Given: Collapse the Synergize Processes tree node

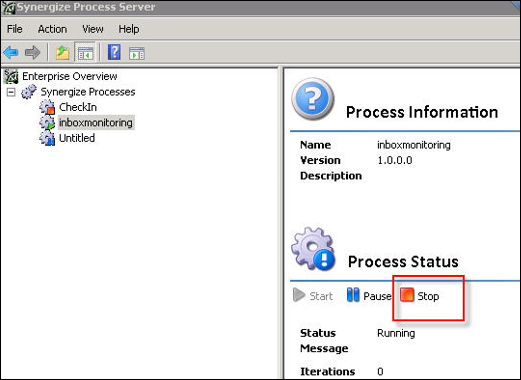Looking at the screenshot, I should click(x=11, y=92).
